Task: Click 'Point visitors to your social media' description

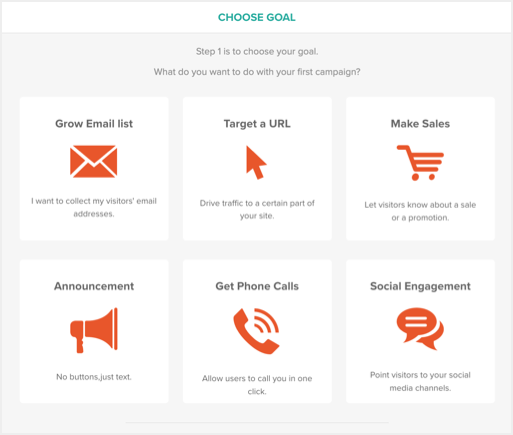Action: [x=420, y=381]
